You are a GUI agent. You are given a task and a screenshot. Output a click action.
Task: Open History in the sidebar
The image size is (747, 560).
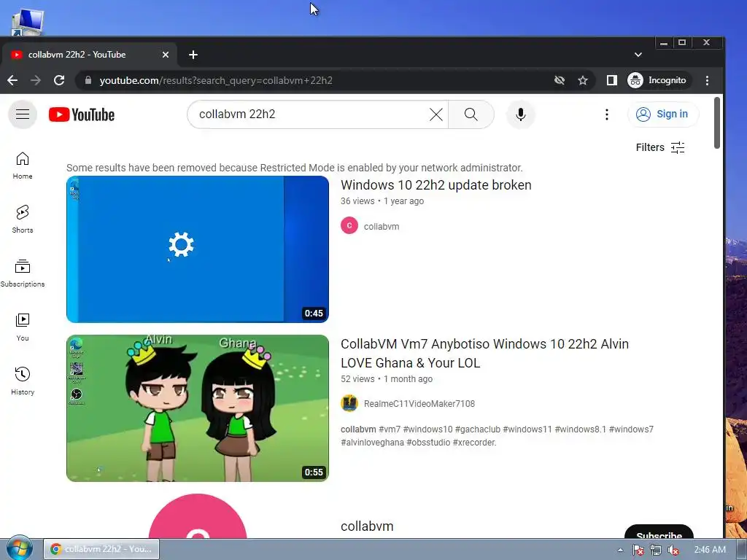[23, 381]
